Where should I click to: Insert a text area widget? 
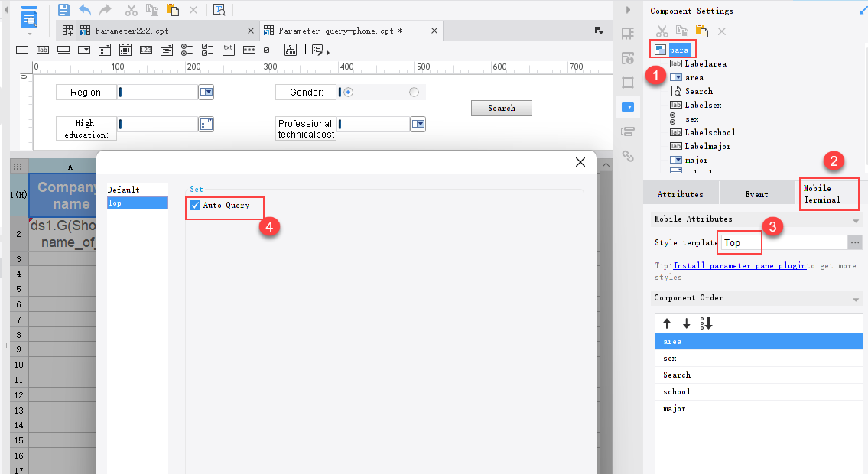[229, 49]
